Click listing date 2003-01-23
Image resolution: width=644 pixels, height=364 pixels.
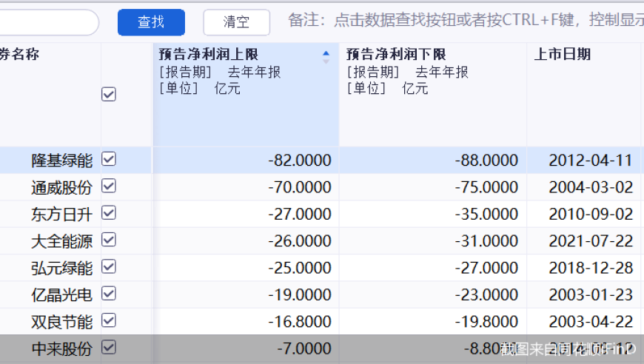coord(591,295)
